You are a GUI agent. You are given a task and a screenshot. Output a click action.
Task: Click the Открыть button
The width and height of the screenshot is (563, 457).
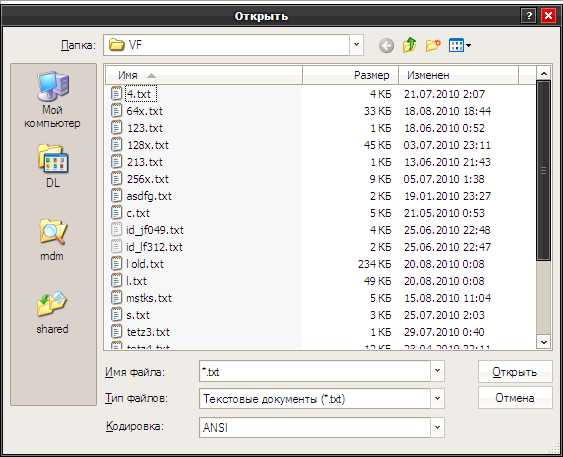click(x=515, y=372)
